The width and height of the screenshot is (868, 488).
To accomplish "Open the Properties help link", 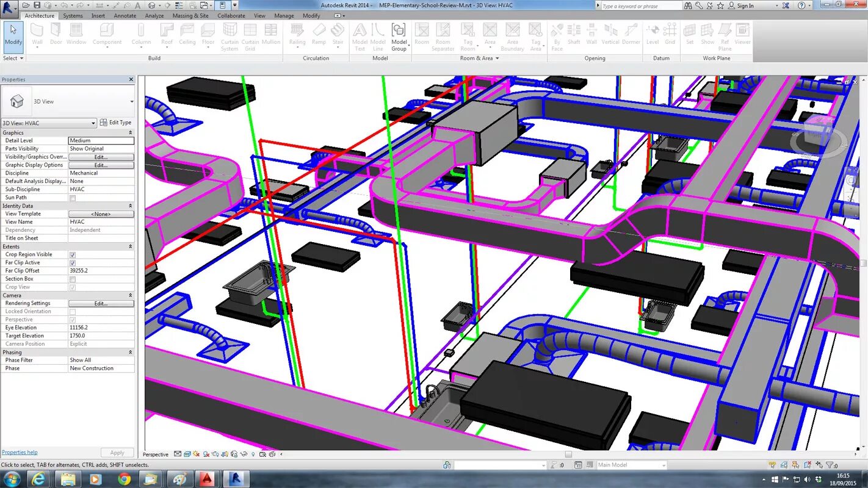I will pyautogui.click(x=20, y=453).
